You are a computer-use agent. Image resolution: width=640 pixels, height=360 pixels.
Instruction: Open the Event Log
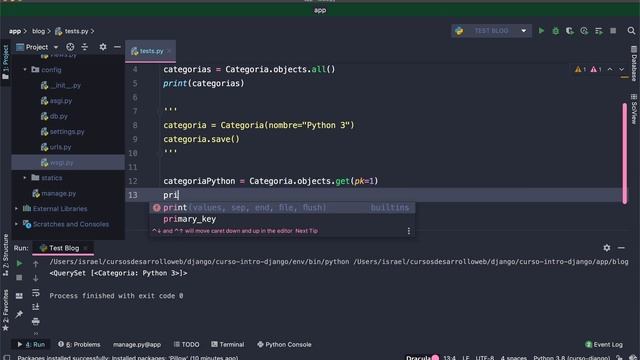click(x=604, y=344)
